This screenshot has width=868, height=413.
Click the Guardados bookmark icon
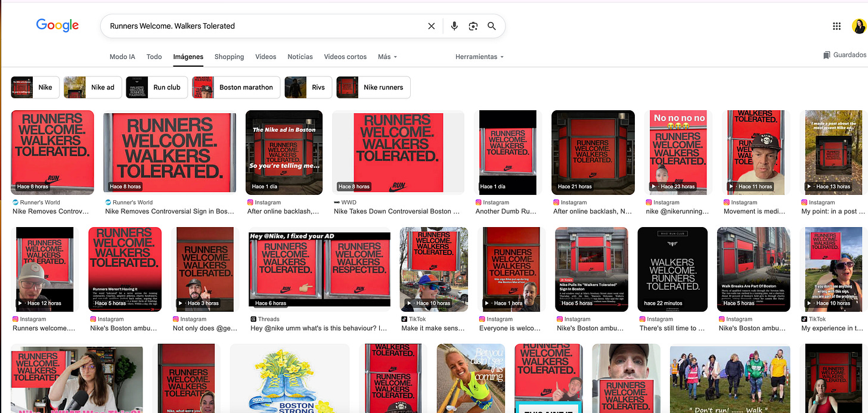826,55
